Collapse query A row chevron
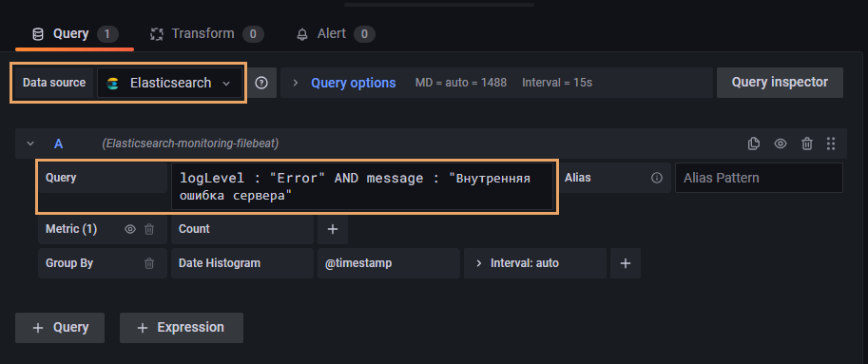The image size is (868, 364). [x=31, y=144]
